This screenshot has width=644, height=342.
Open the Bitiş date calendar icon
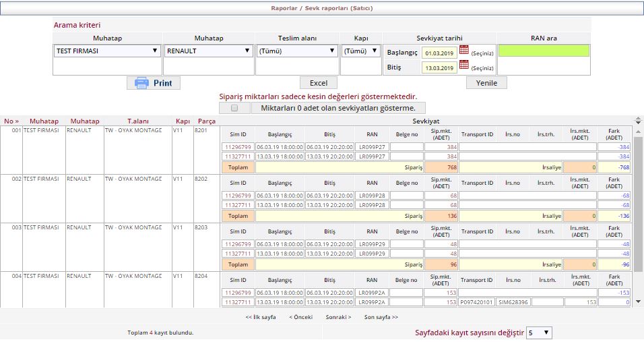click(463, 65)
